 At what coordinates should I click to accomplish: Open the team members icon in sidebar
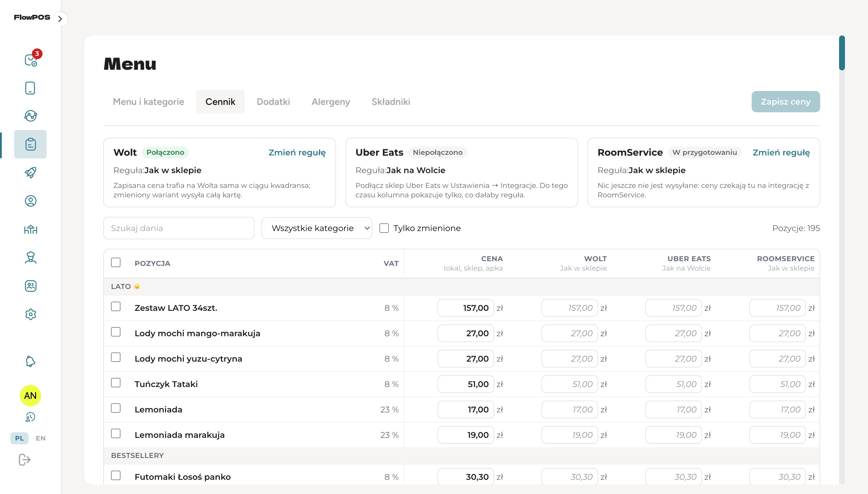(x=30, y=286)
